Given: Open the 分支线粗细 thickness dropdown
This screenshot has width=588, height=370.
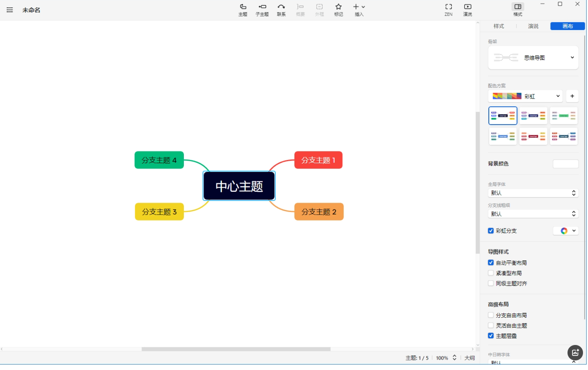Looking at the screenshot, I should [533, 214].
